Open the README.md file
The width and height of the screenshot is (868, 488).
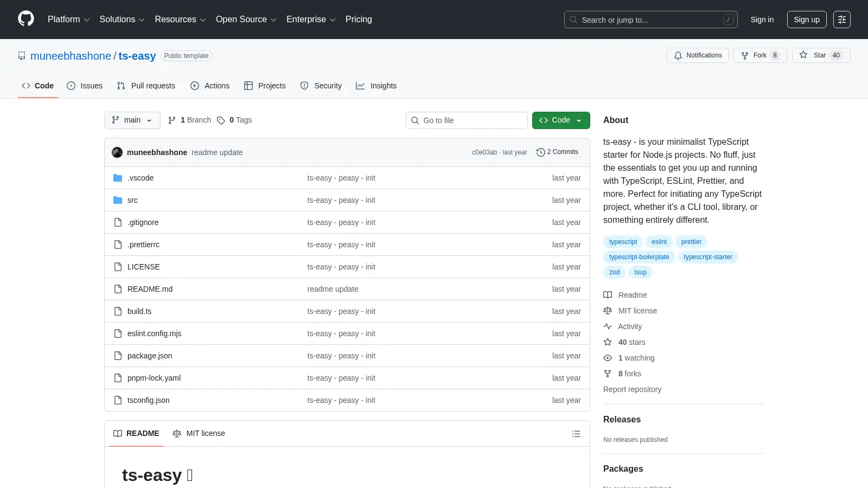[150, 289]
